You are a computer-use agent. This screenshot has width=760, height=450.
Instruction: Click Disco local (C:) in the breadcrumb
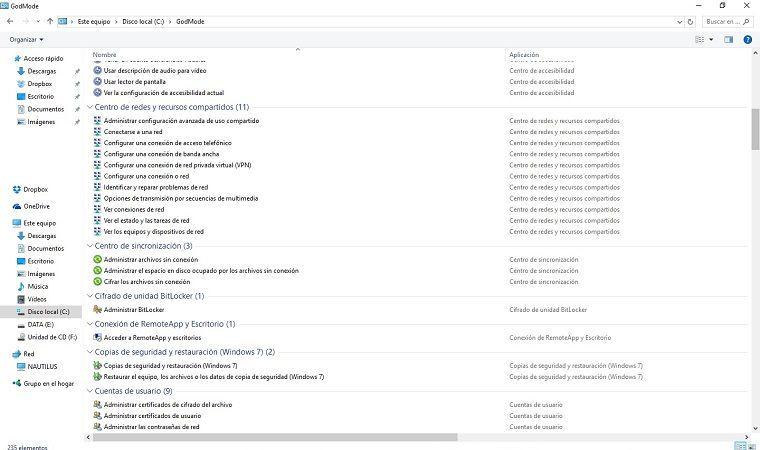(x=143, y=22)
